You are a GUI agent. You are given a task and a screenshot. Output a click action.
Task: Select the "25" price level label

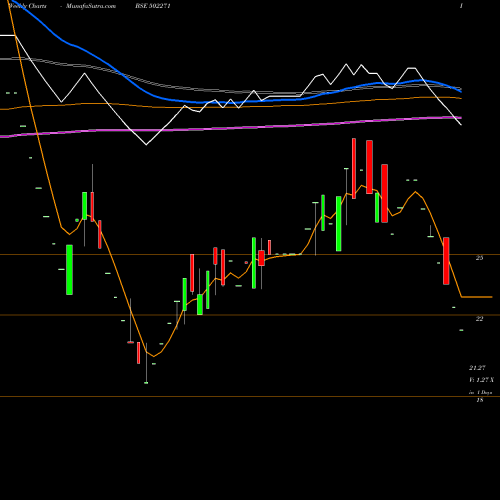(x=479, y=258)
